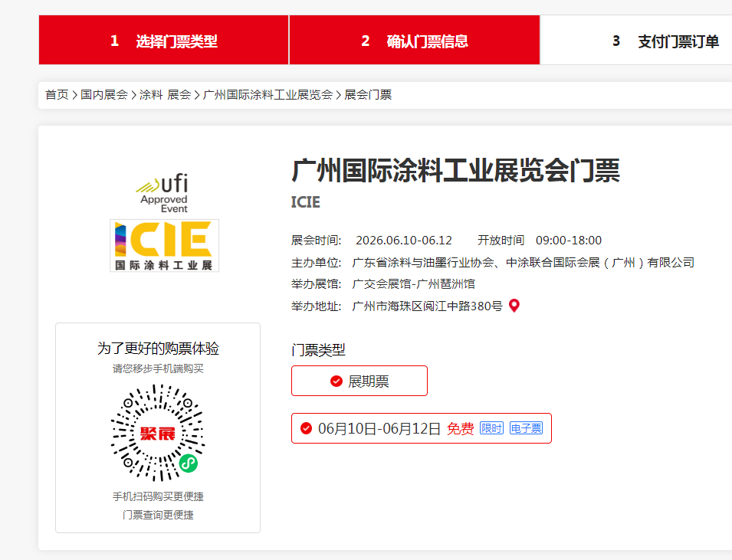
Task: Click the 展会门票 breadcrumb item
Action: 368,95
